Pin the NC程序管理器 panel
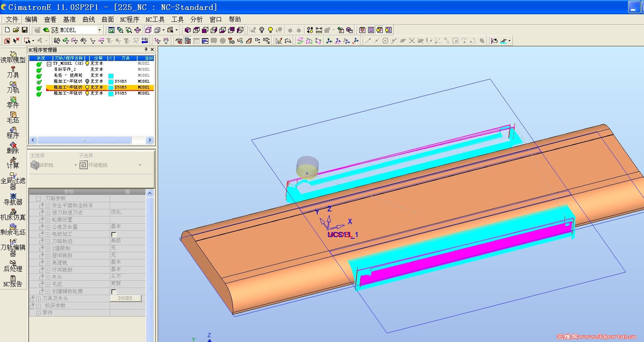 point(146,50)
